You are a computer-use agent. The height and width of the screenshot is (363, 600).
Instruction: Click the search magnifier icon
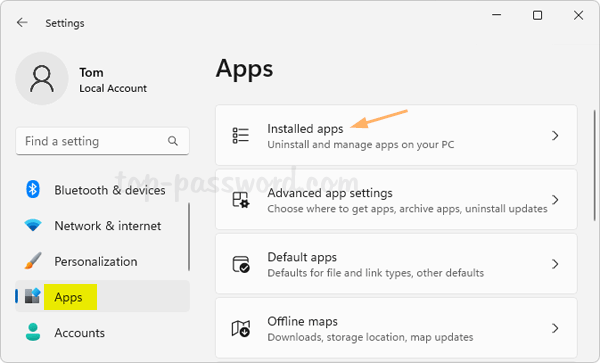(173, 141)
